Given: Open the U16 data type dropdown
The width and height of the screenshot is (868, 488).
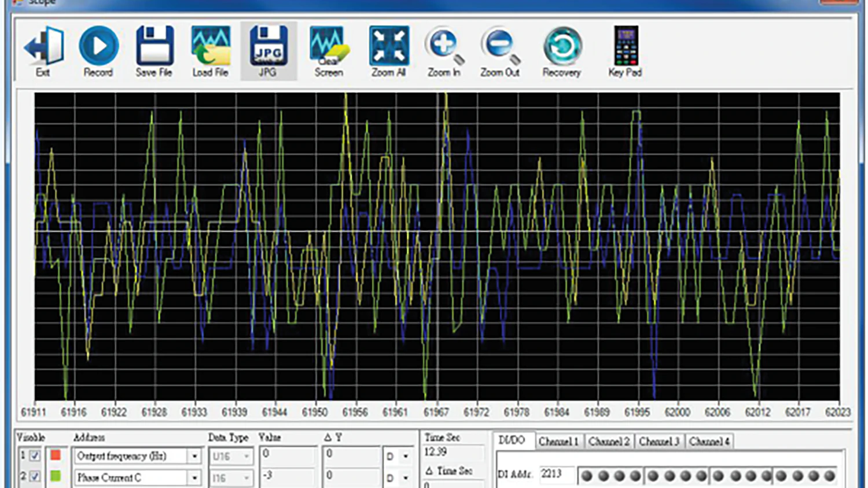Looking at the screenshot, I should point(247,456).
